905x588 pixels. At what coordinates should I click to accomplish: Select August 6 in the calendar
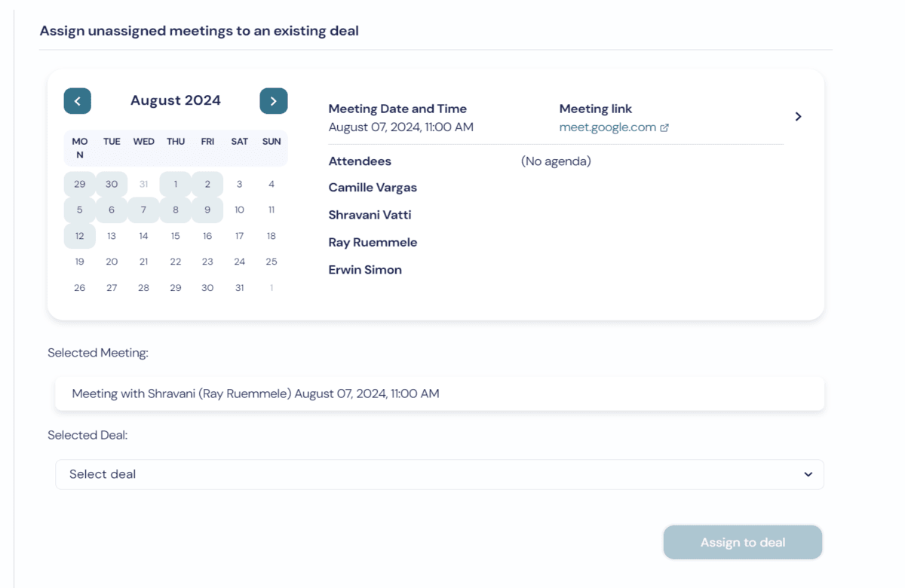[112, 210]
